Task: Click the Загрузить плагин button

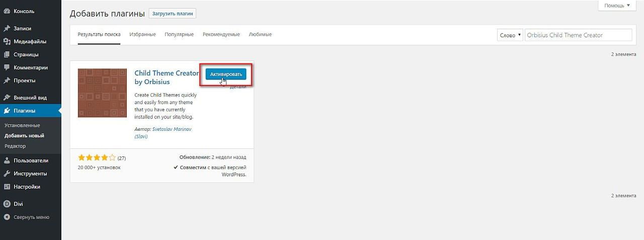Action: [x=173, y=14]
